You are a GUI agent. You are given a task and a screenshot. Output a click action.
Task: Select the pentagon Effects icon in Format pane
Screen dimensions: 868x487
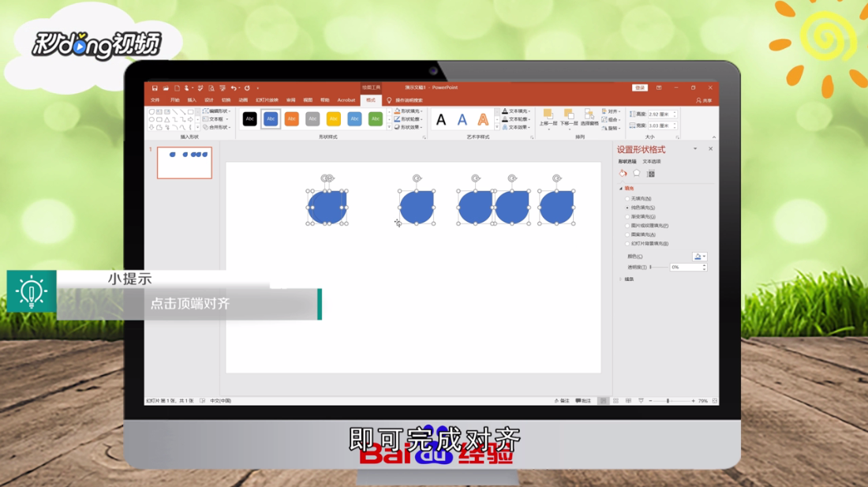(637, 173)
